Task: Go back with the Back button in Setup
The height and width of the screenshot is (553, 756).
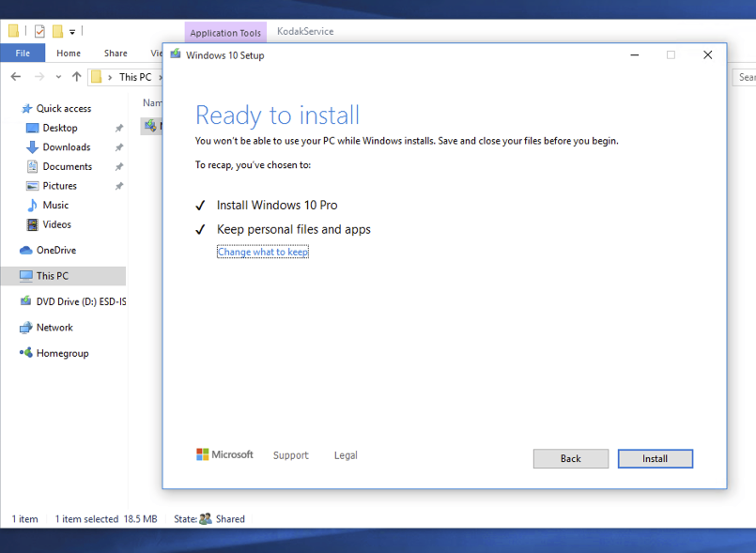Action: coord(571,458)
